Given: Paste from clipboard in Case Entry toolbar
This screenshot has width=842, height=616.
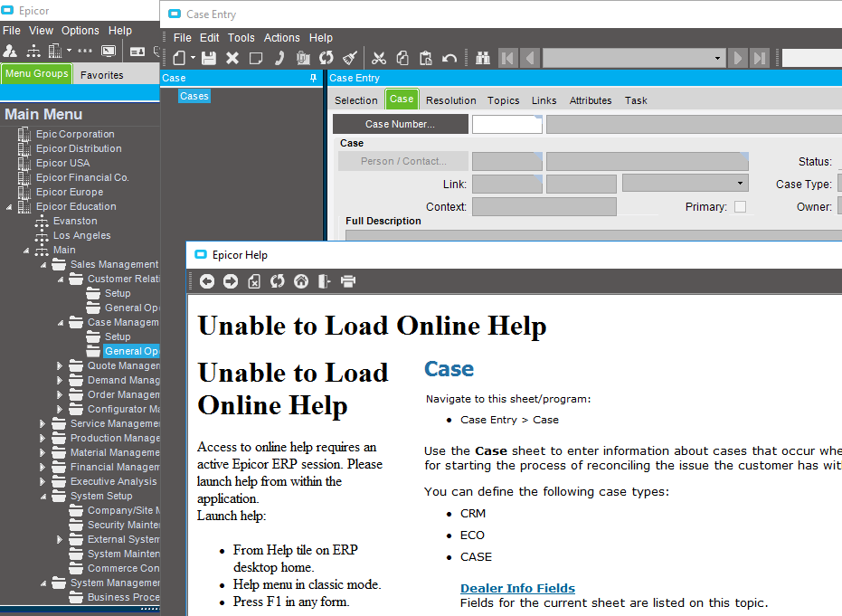Looking at the screenshot, I should click(x=426, y=58).
